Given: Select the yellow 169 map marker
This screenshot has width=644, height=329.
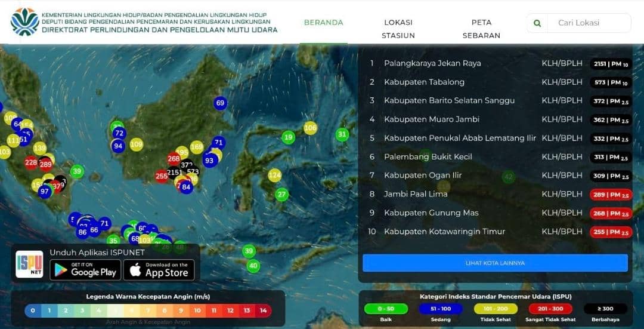Looking at the screenshot, I should coord(197,147).
